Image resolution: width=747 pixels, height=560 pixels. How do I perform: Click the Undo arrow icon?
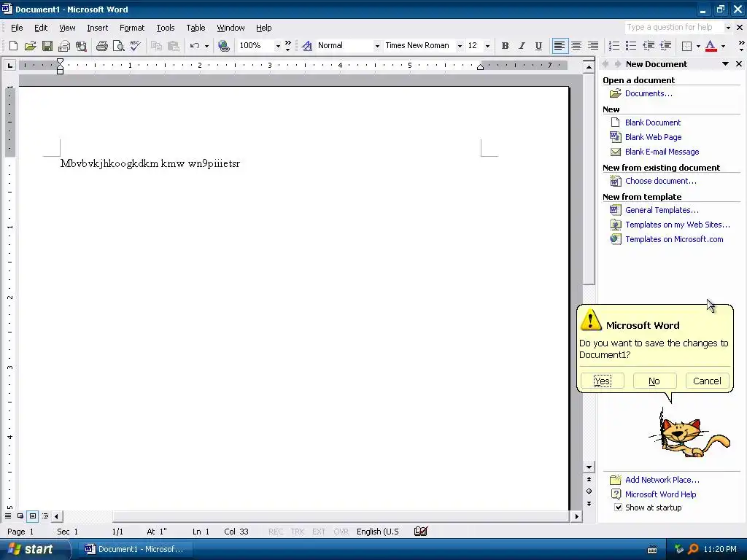click(x=194, y=46)
